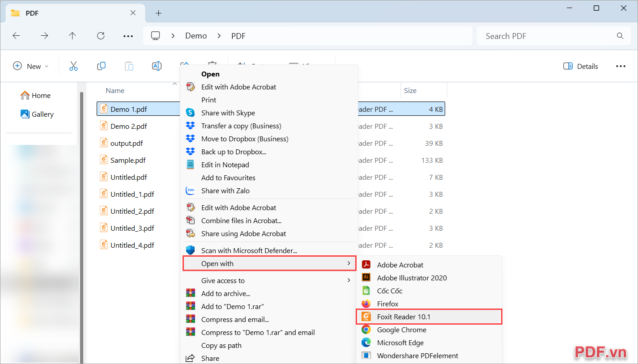Click chevron after Demo in address bar
The width and height of the screenshot is (638, 364).
[219, 36]
